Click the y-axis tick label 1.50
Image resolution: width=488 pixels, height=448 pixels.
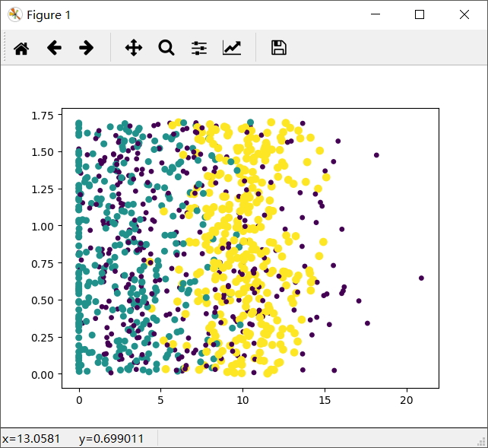[x=43, y=152]
